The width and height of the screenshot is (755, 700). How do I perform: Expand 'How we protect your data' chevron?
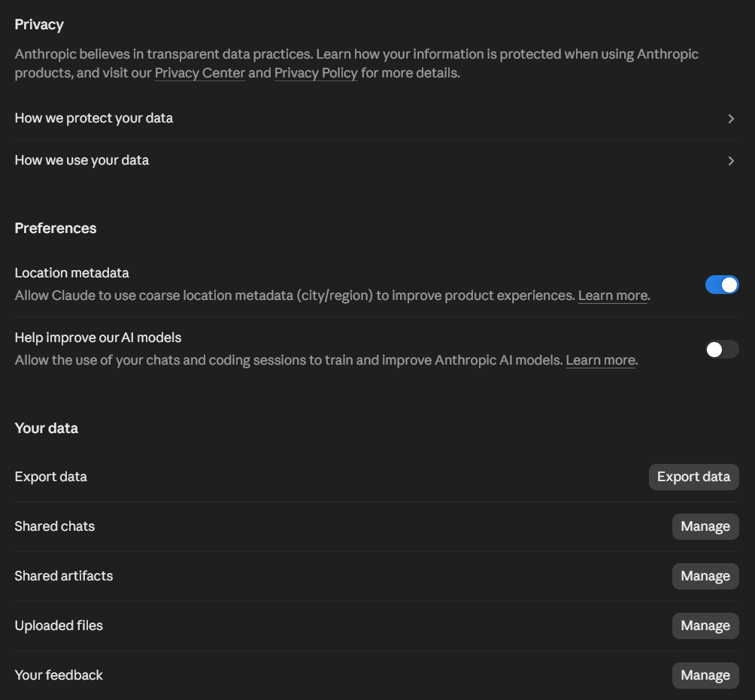(x=731, y=119)
